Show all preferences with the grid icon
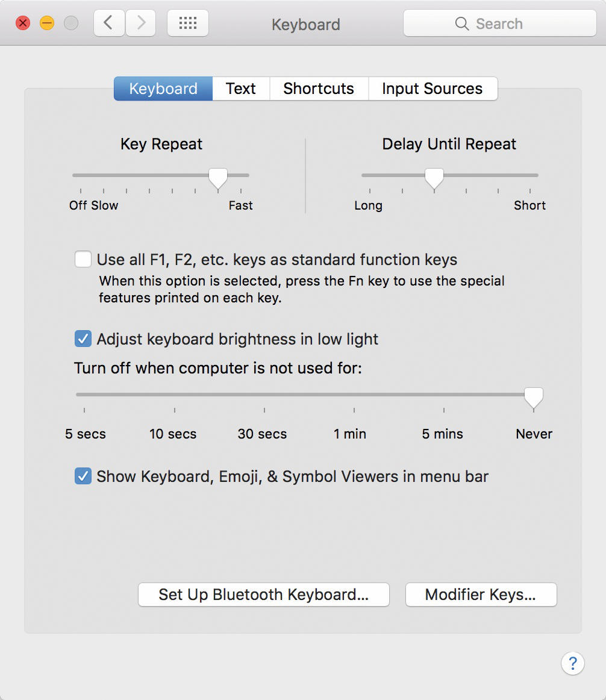Viewport: 606px width, 700px height. [x=187, y=23]
